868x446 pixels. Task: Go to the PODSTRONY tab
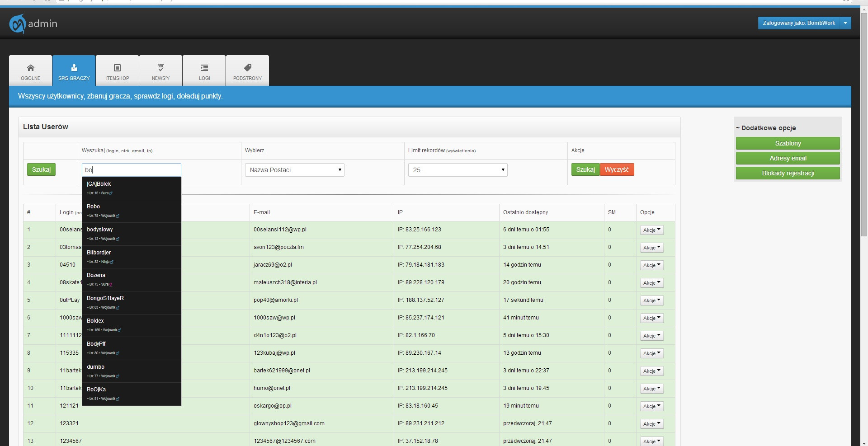tap(247, 70)
